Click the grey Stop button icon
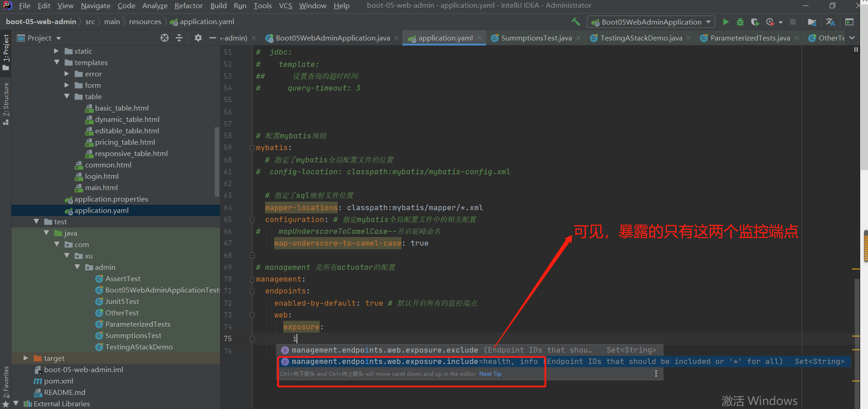 [x=793, y=22]
